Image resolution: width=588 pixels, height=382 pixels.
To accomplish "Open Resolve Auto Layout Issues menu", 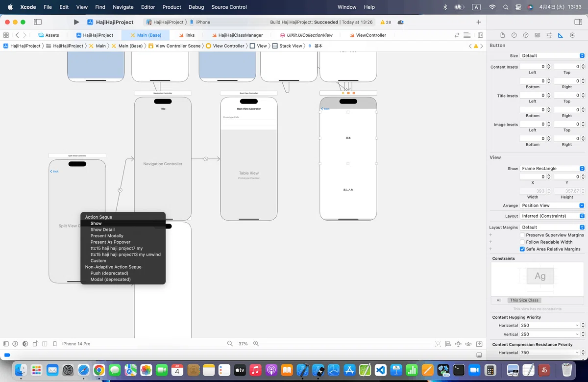I will (x=468, y=344).
